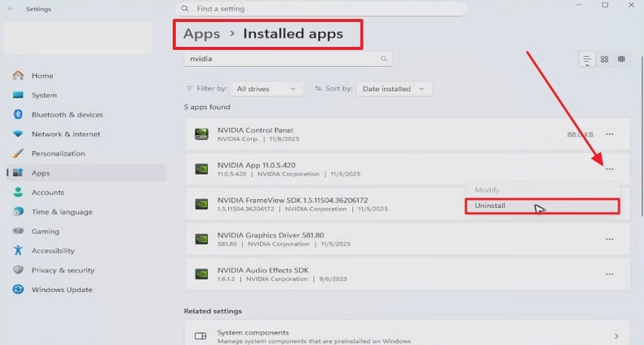Maximize the Settings window
This screenshot has width=644, height=345.
605,5
